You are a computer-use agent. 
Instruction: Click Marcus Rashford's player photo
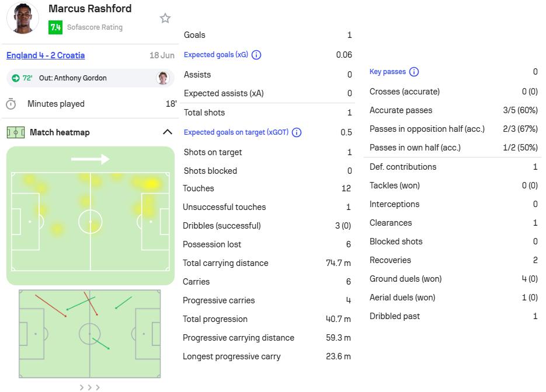point(23,17)
